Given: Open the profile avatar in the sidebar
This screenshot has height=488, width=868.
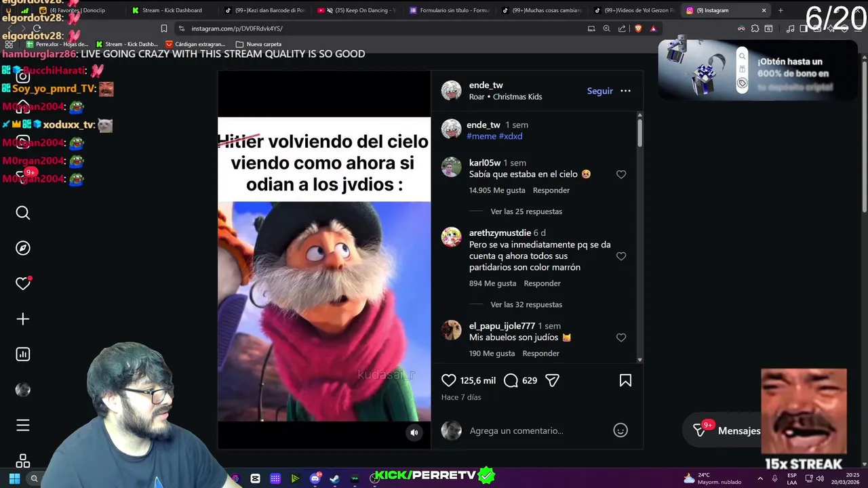Looking at the screenshot, I should tap(23, 390).
